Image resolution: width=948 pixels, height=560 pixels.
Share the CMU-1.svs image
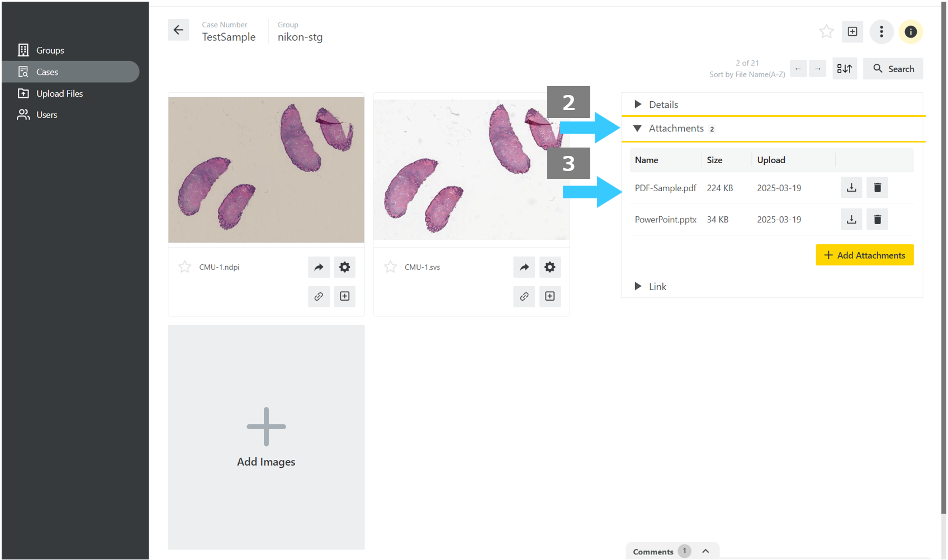(x=524, y=267)
